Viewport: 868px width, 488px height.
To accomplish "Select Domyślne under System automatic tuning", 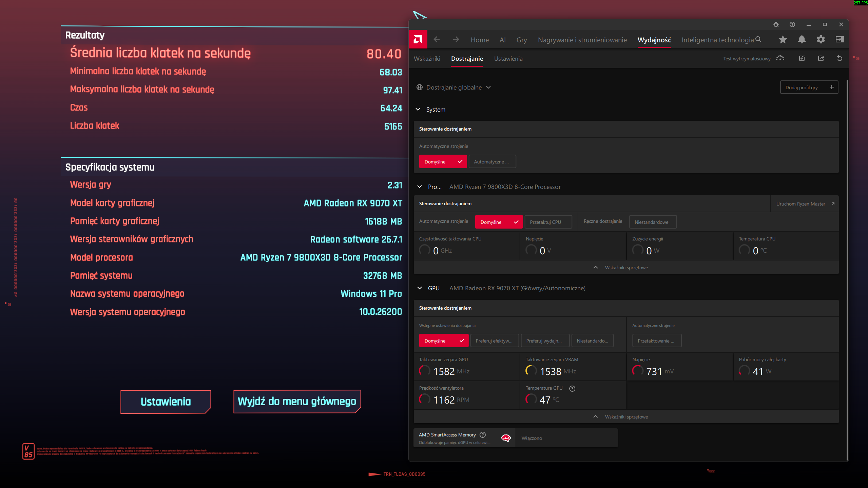I will (x=443, y=162).
